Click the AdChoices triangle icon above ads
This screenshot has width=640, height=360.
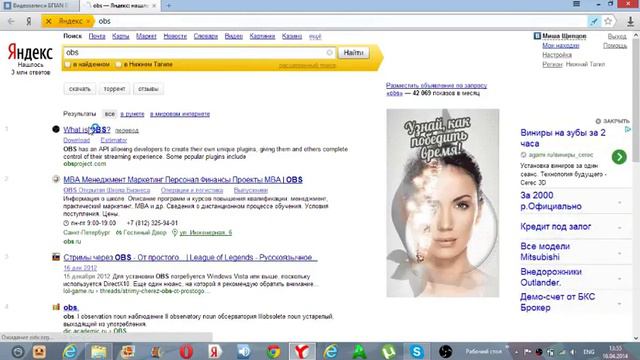pos(628,129)
